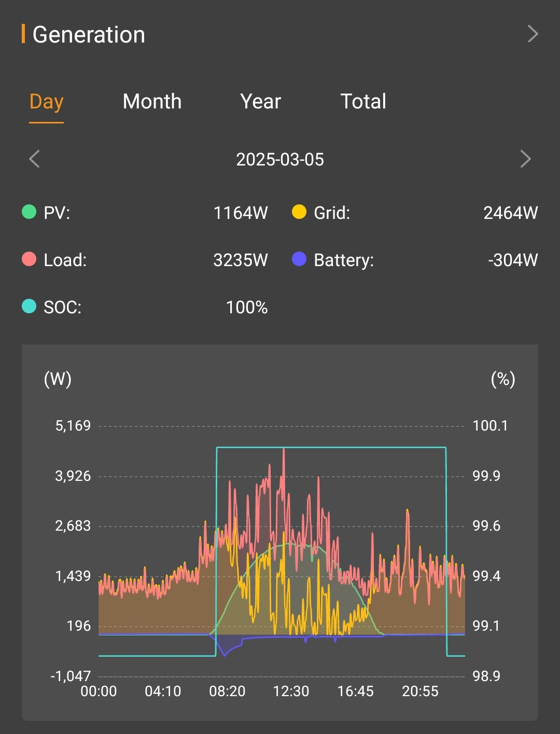Tap the date 2025-03-05
560x734 pixels.
[x=280, y=159]
